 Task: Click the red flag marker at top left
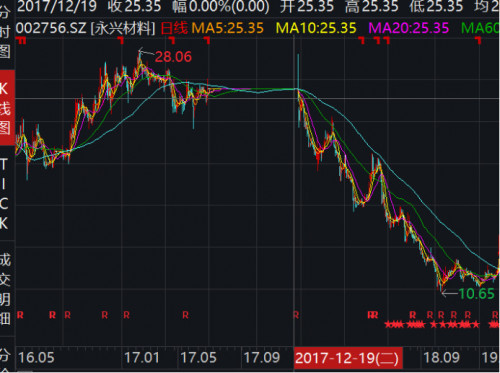point(21,41)
